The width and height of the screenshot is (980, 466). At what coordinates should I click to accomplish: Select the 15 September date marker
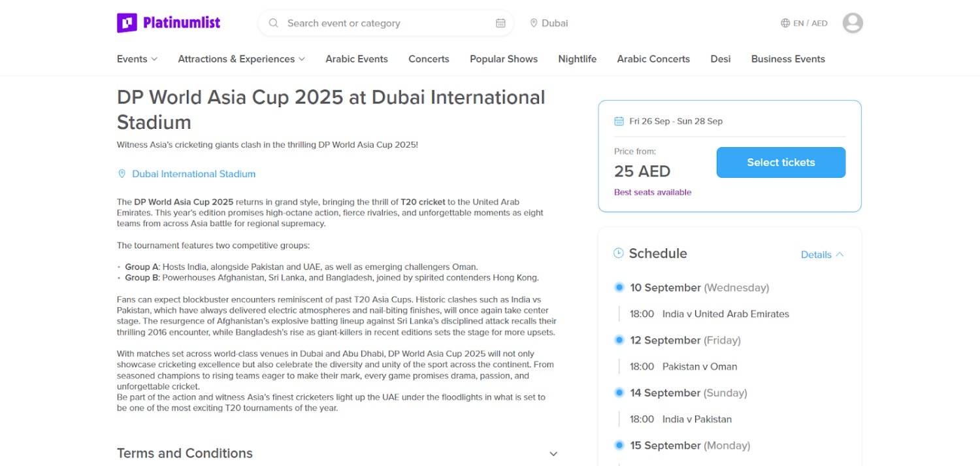pos(618,444)
